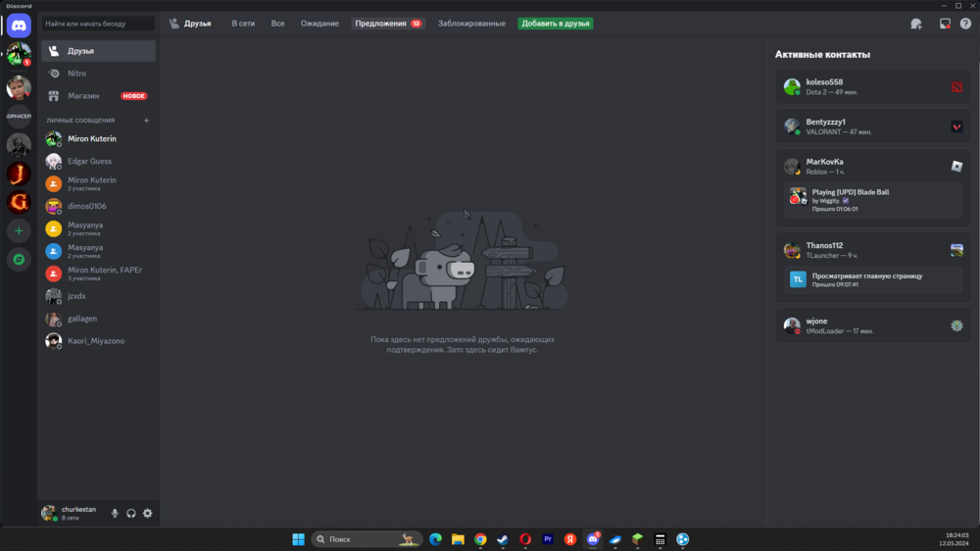This screenshot has width=980, height=551.
Task: Click the Добавить в друзья button
Action: 556,24
